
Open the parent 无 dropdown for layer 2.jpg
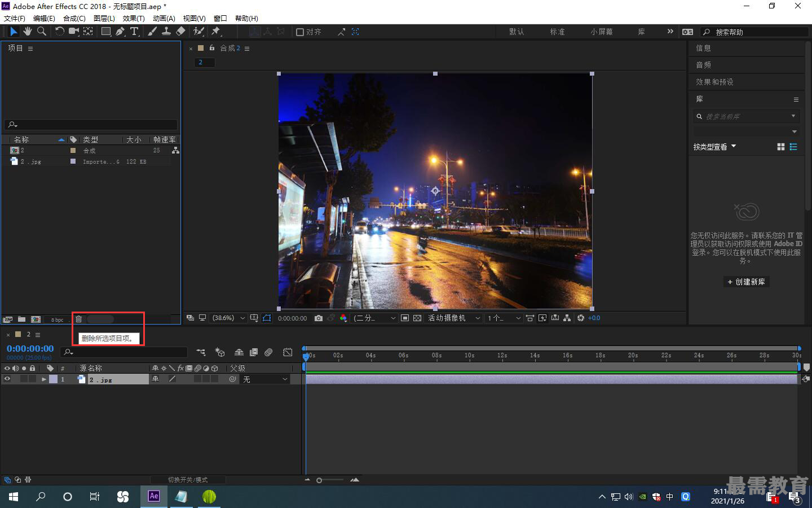point(265,379)
